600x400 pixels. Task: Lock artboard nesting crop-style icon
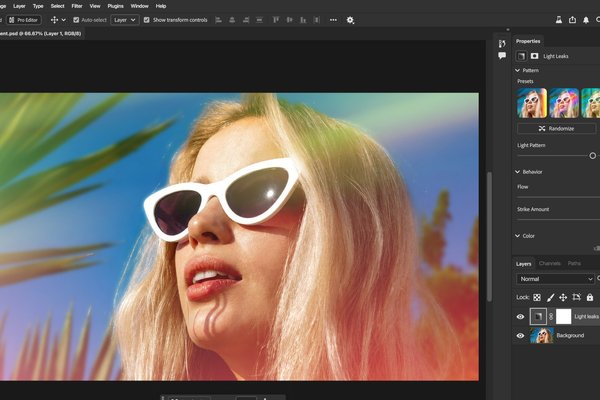click(576, 297)
